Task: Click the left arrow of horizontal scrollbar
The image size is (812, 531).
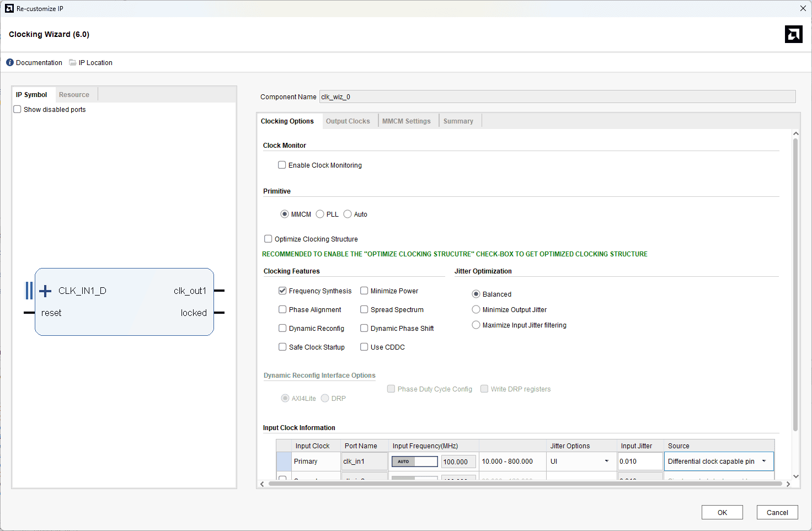Action: pyautogui.click(x=263, y=484)
